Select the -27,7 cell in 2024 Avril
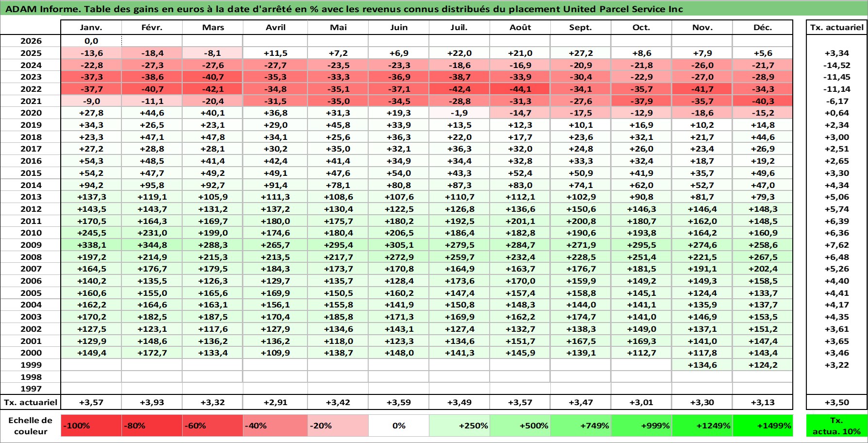Viewport: 868px width, 443px height. pos(275,65)
